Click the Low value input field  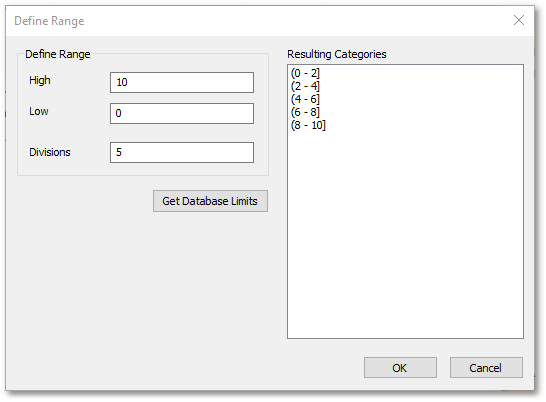pyautogui.click(x=182, y=113)
